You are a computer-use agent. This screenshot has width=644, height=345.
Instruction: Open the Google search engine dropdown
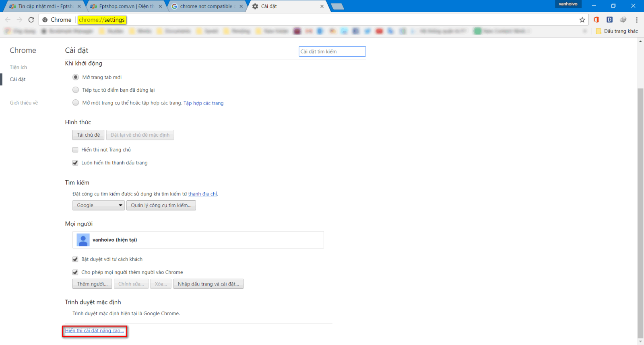click(x=99, y=205)
